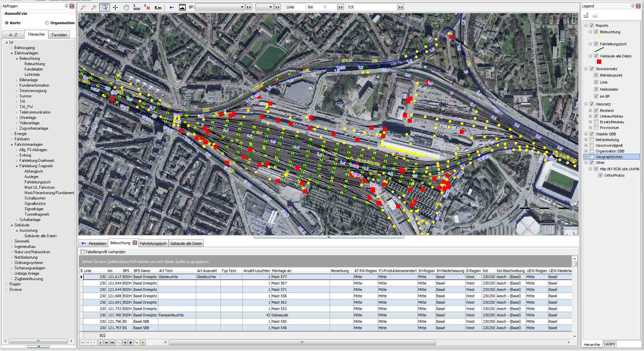
Task: Switch Legend to Layers tab
Action: pyautogui.click(x=609, y=344)
